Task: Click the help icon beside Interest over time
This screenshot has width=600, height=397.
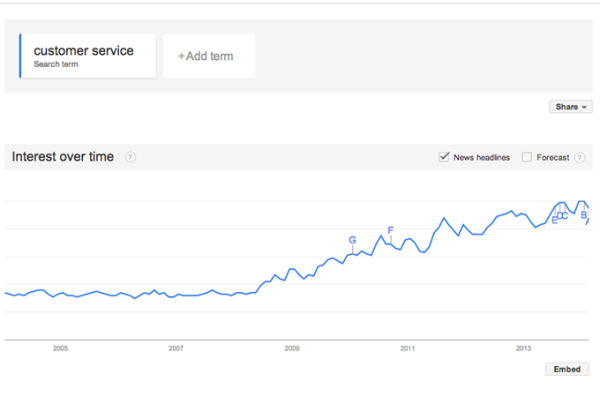Action: tap(130, 157)
